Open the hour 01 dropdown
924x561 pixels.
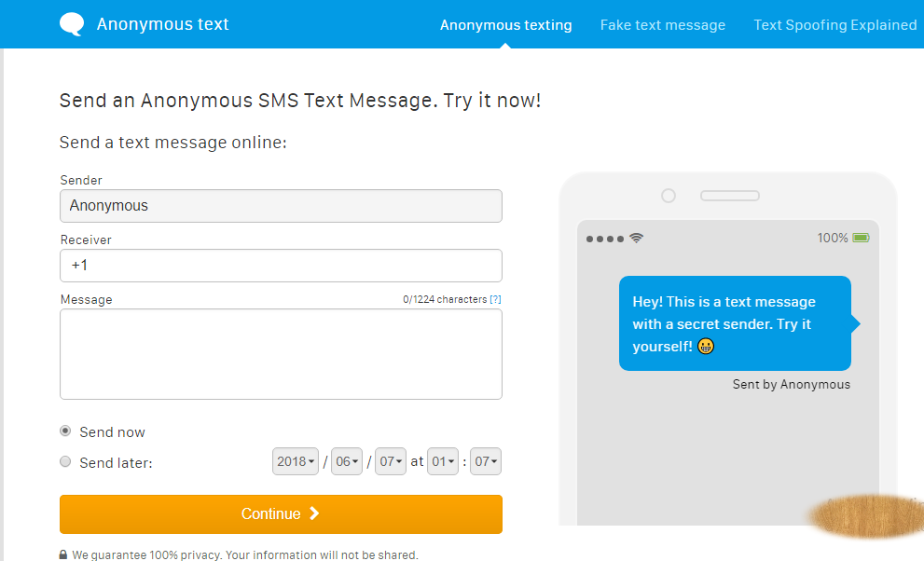443,461
